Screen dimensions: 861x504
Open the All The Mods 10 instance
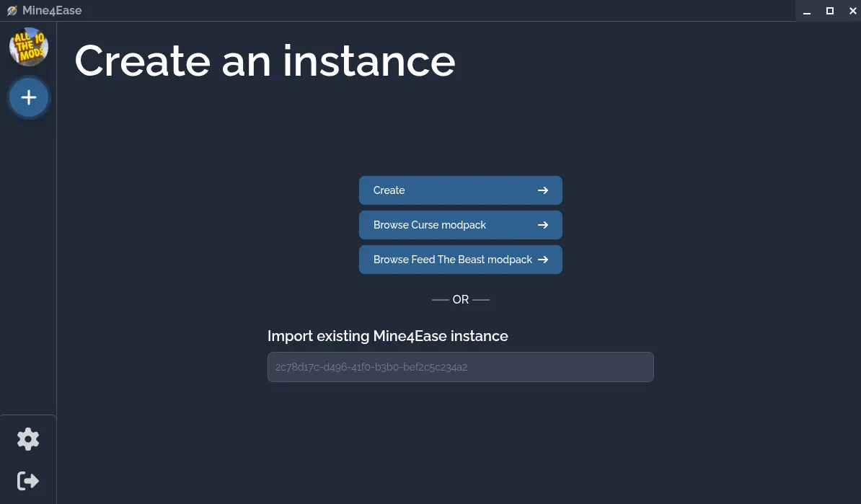click(x=29, y=47)
